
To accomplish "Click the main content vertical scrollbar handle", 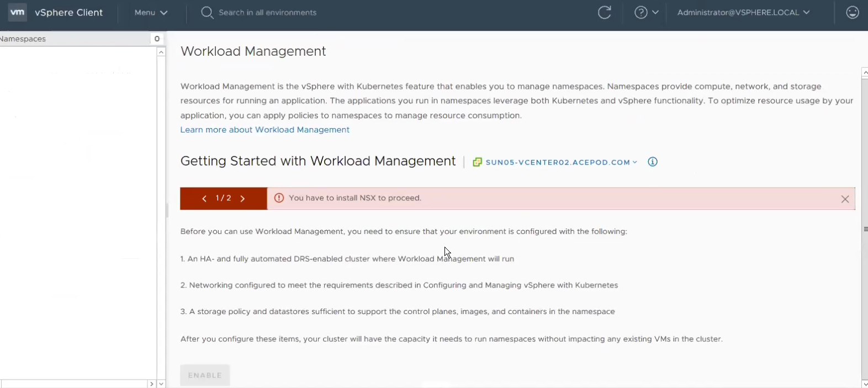I will click(865, 229).
